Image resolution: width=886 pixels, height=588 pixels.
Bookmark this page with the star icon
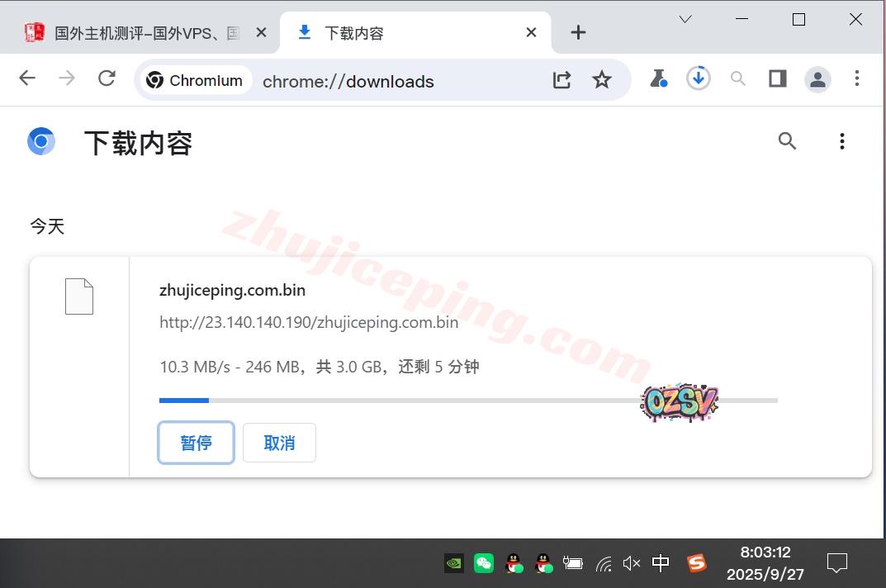[602, 79]
